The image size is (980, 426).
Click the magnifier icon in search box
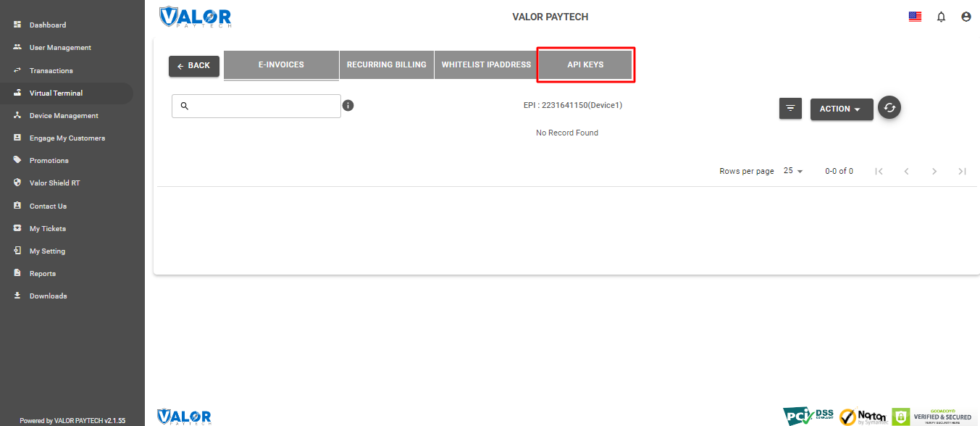click(184, 106)
